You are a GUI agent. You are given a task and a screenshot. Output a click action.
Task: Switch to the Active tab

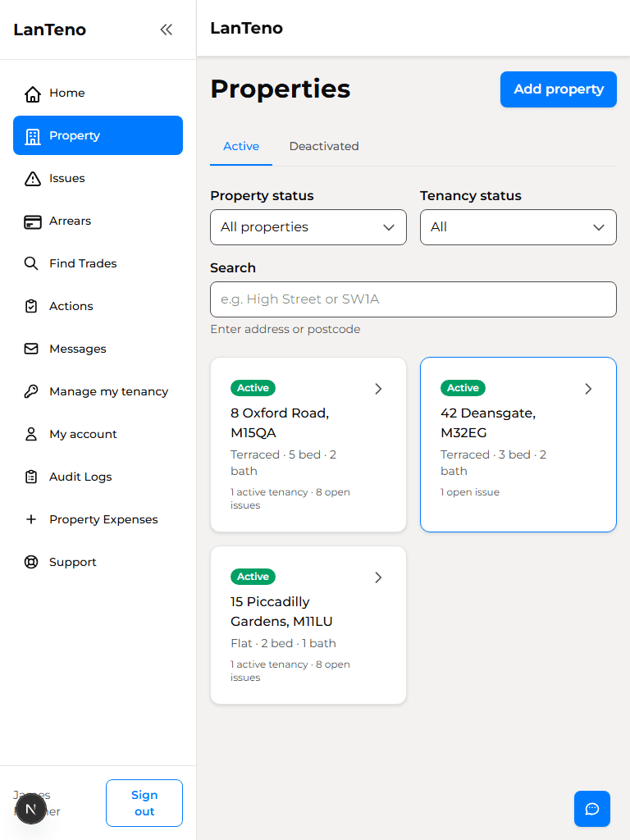241,146
